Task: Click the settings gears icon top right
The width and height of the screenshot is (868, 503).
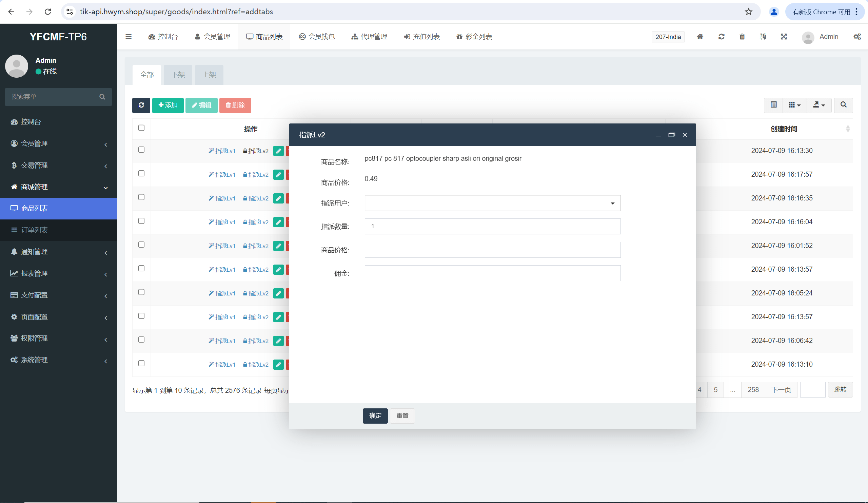Action: (x=857, y=37)
